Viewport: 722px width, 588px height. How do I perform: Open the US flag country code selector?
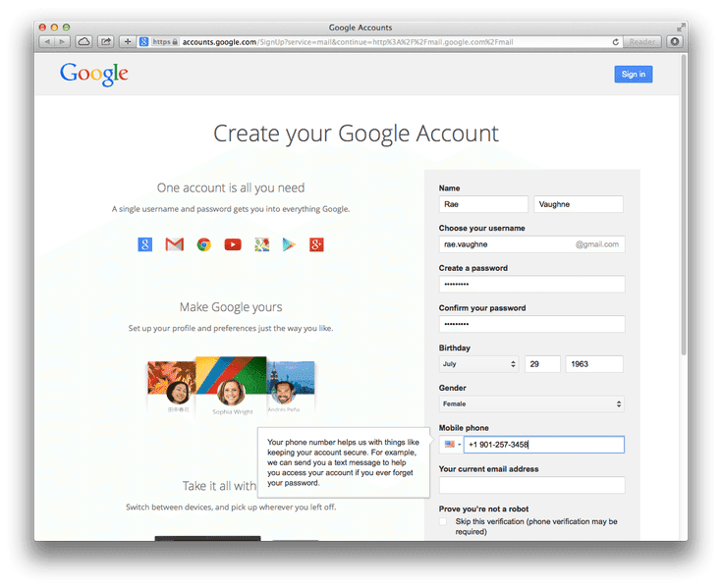click(452, 445)
